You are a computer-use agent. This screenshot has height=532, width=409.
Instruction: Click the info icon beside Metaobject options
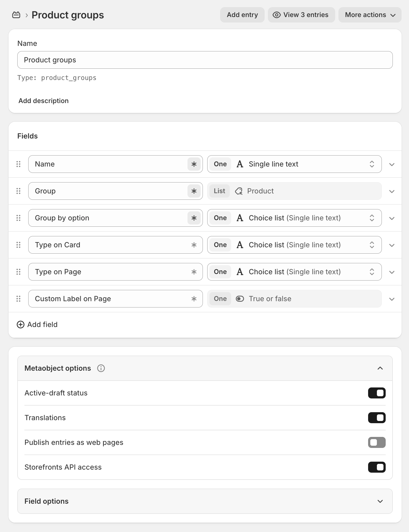point(101,368)
